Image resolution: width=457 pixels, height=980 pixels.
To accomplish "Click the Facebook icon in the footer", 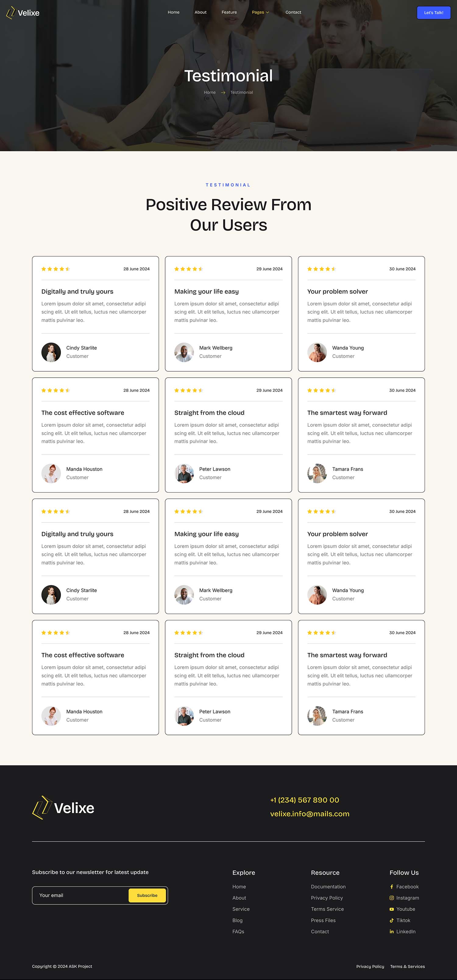I will [x=391, y=886].
